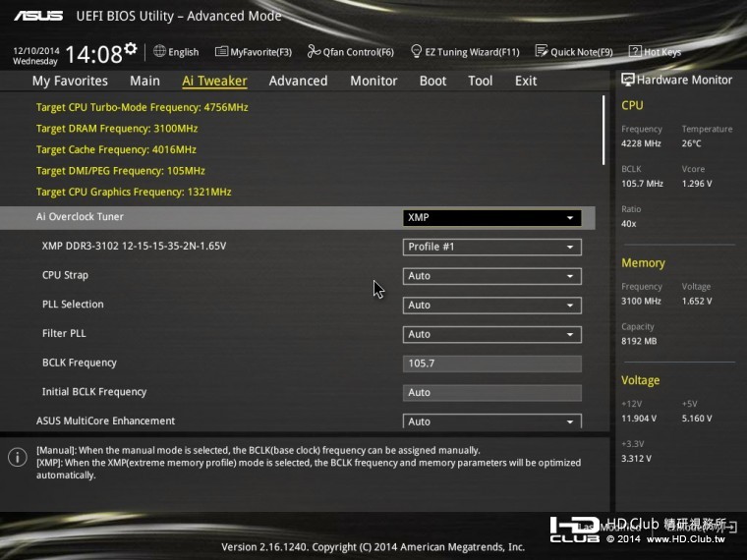Open the Boot tab
The image size is (747, 560).
pyautogui.click(x=432, y=81)
